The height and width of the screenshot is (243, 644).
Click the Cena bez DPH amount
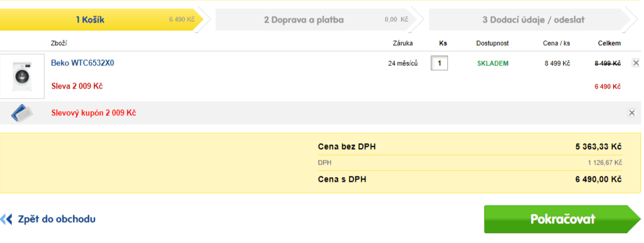598,147
